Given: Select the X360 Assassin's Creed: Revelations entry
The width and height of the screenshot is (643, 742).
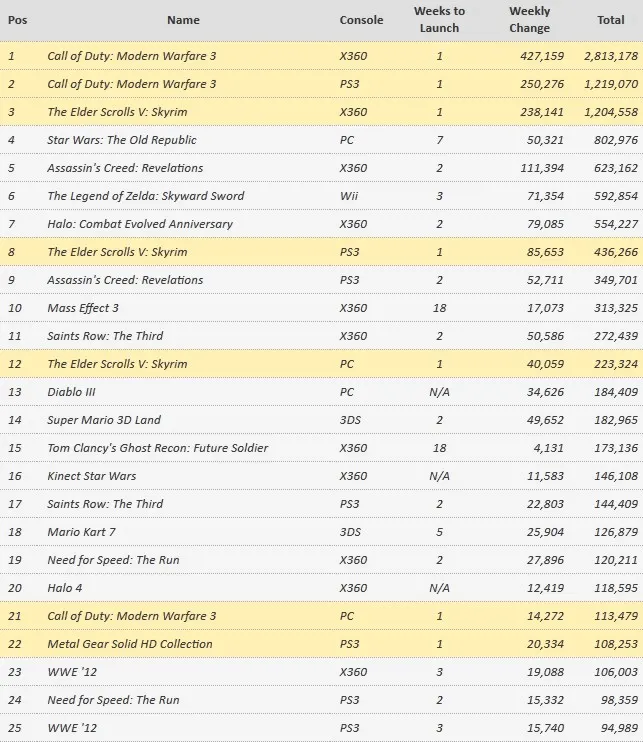Looking at the screenshot, I should [125, 168].
